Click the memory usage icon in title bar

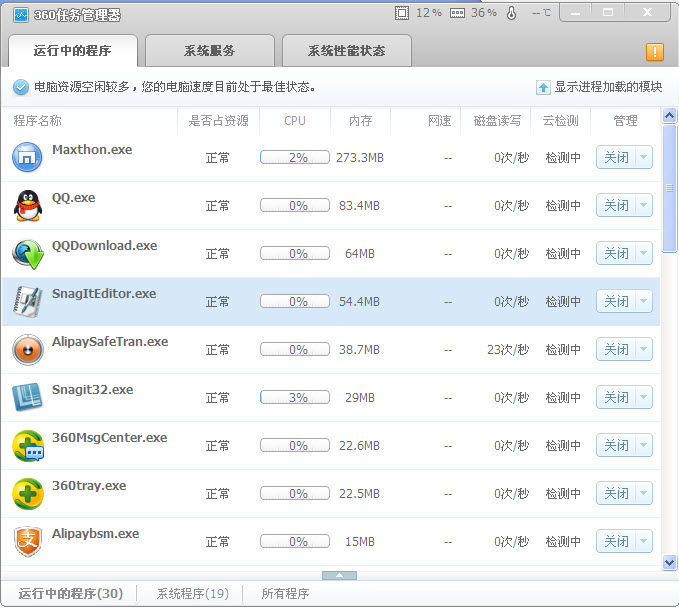pyautogui.click(x=457, y=13)
